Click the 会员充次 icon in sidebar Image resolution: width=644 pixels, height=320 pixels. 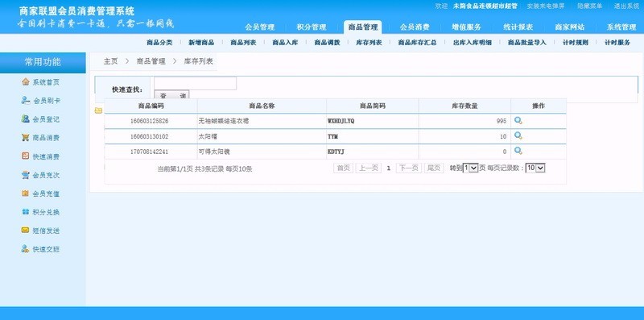(x=26, y=175)
